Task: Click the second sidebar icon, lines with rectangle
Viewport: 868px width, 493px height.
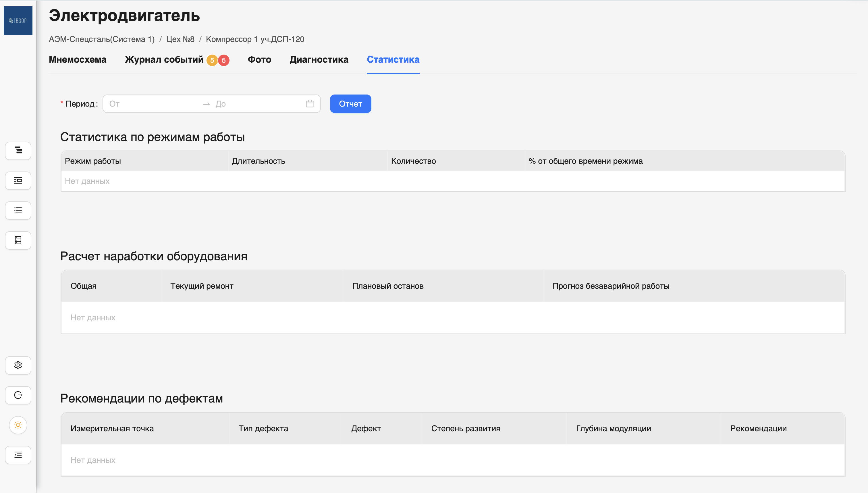Action: (18, 180)
